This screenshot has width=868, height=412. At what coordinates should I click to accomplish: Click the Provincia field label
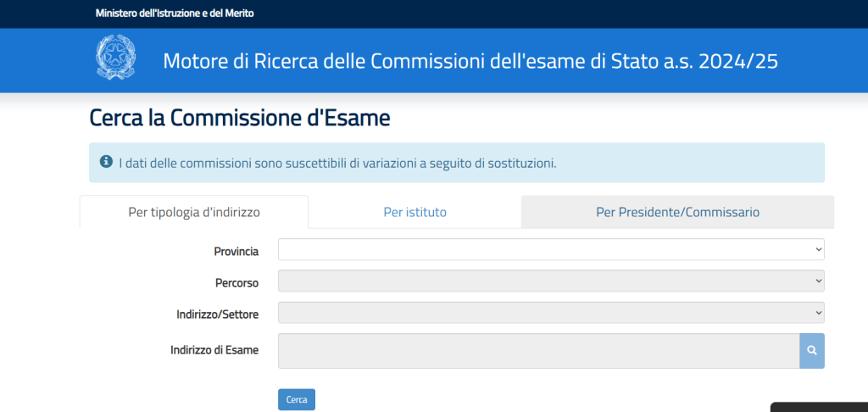[x=236, y=251]
